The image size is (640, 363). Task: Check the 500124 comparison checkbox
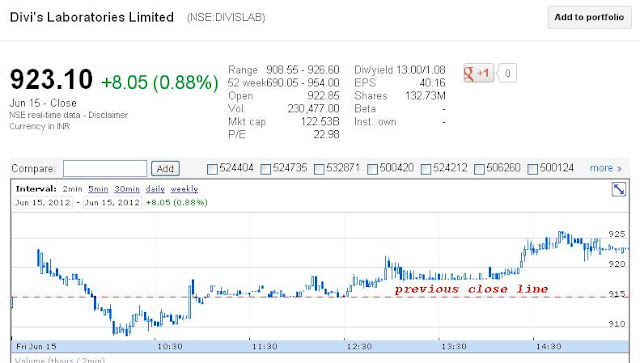pyautogui.click(x=532, y=169)
